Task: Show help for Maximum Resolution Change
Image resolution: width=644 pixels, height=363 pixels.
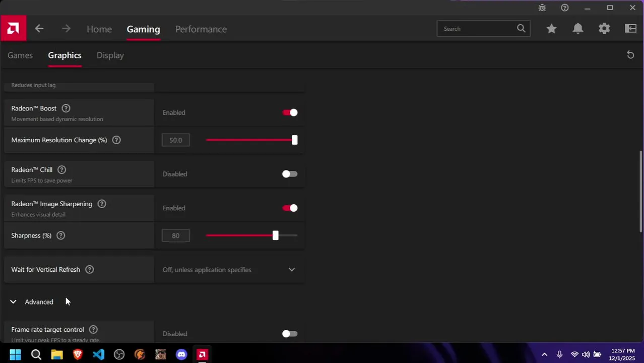Action: click(116, 140)
